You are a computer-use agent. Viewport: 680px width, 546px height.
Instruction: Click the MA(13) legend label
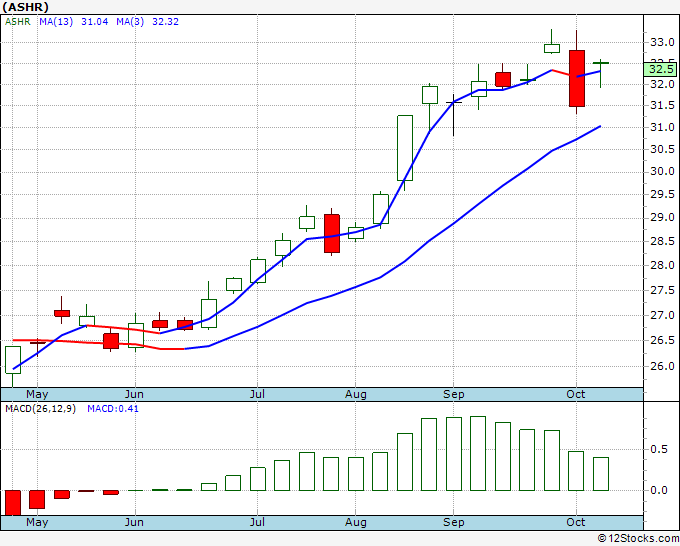click(x=56, y=22)
